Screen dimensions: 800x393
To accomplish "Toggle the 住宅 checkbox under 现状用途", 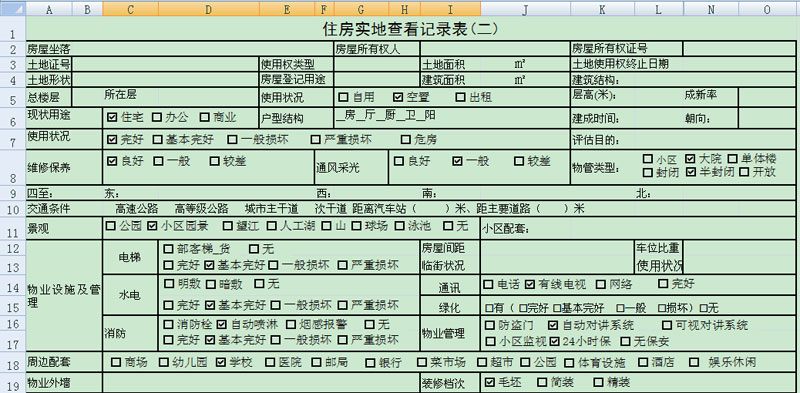I will point(112,117).
